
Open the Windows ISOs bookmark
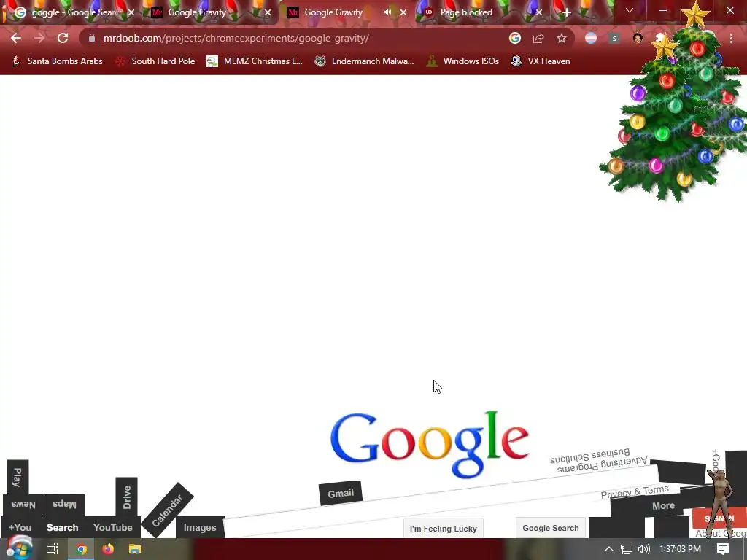click(463, 61)
